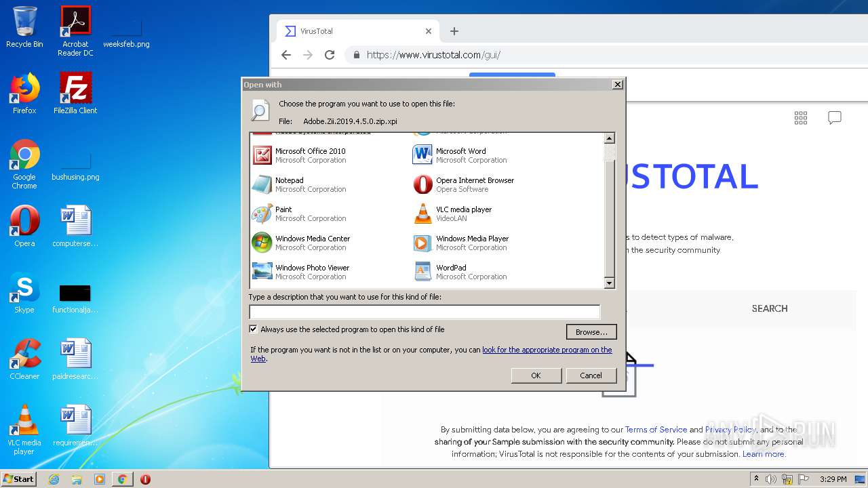Open Recycle Bin on the desktop
The image size is (868, 488).
[x=24, y=27]
